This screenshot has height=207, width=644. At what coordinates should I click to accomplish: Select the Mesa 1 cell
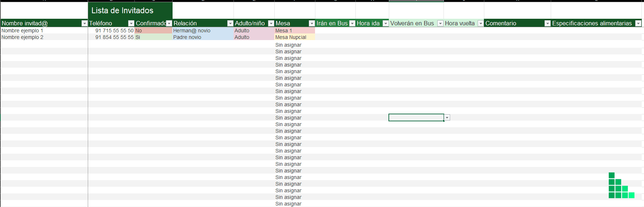(x=295, y=31)
